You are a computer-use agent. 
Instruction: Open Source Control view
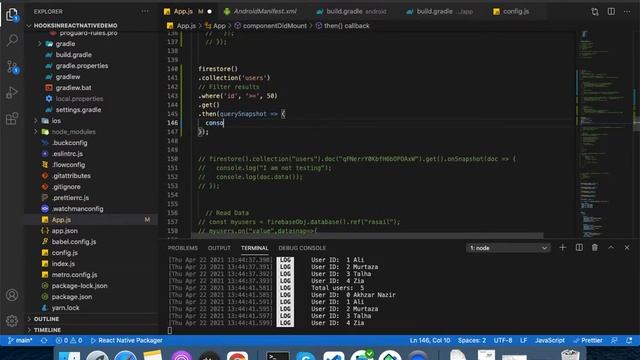(12, 67)
